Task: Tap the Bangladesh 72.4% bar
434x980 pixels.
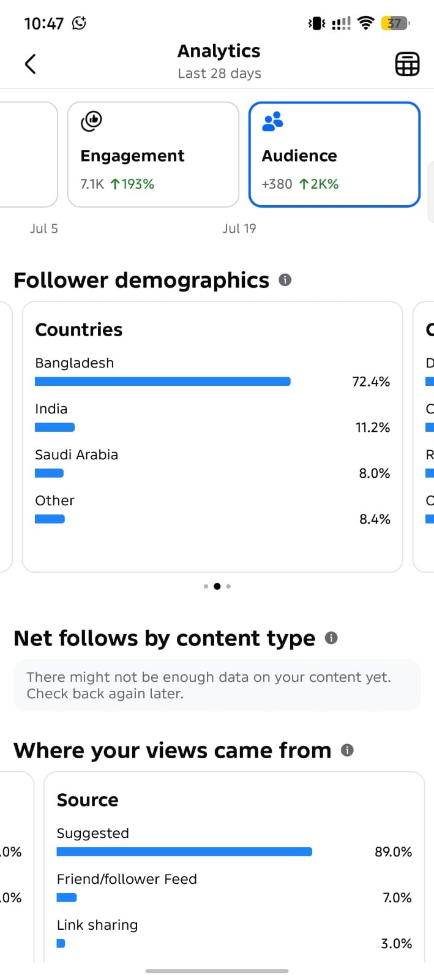Action: pyautogui.click(x=163, y=382)
